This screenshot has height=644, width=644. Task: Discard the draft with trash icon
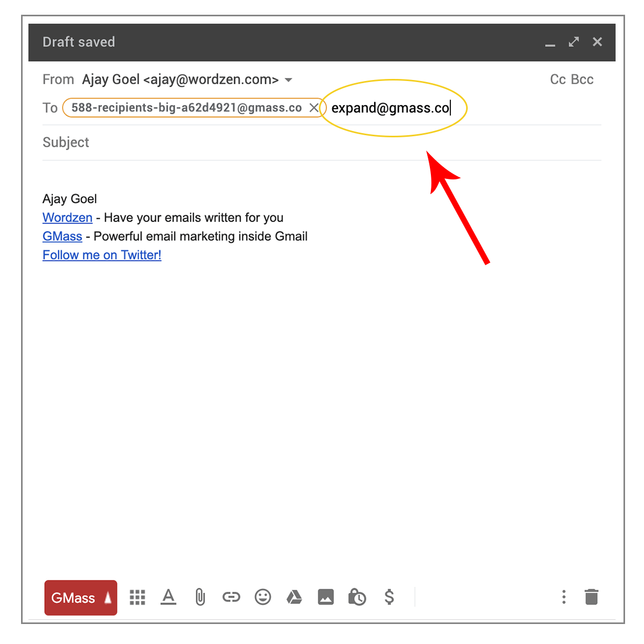tap(591, 597)
